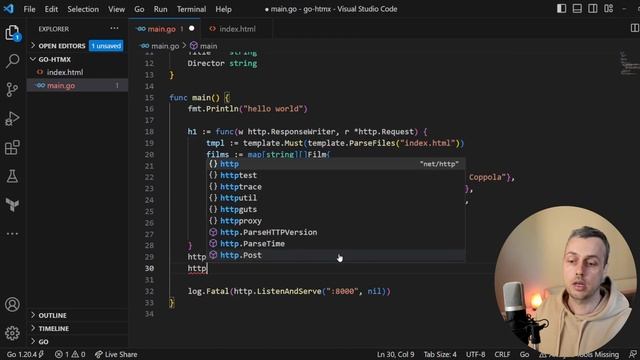Expand the Outline section
The image size is (640, 360).
pyautogui.click(x=78, y=315)
